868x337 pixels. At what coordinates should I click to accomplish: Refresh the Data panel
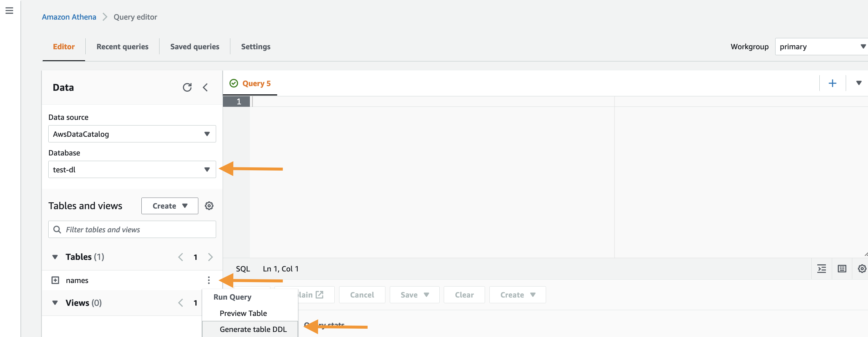tap(187, 88)
